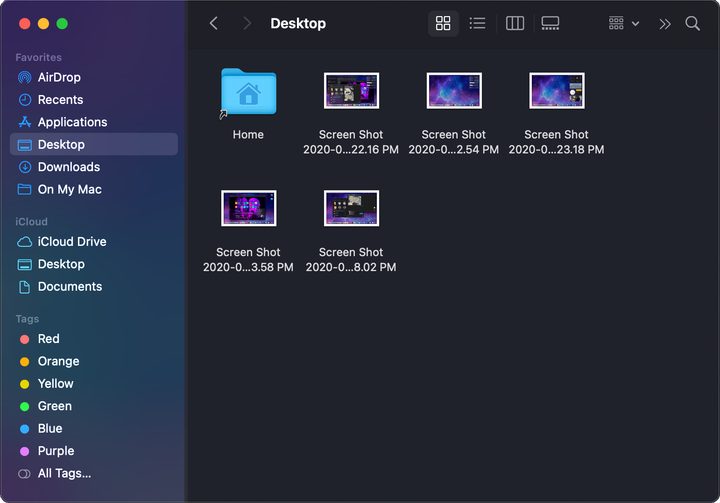Open iCloud Drive in sidebar
Image resolution: width=720 pixels, height=503 pixels.
coord(94,242)
